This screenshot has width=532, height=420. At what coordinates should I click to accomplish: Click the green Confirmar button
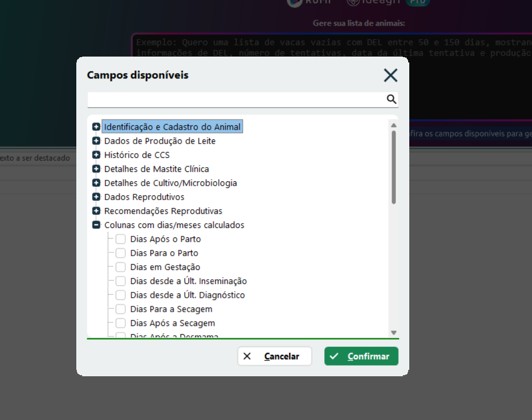click(361, 356)
